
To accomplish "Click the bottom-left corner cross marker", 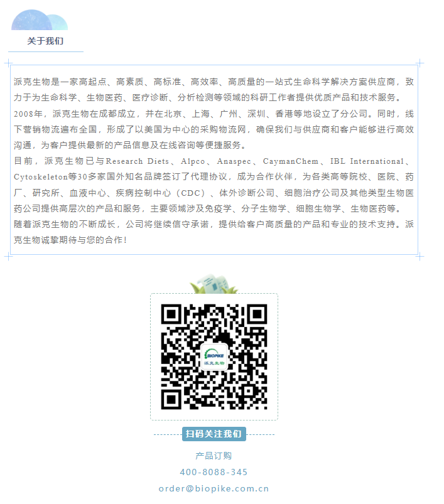I will pyautogui.click(x=8, y=257).
